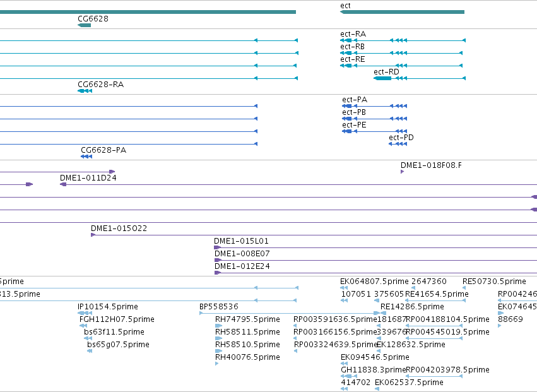Select the RH58510.5prime EST

click(x=247, y=345)
